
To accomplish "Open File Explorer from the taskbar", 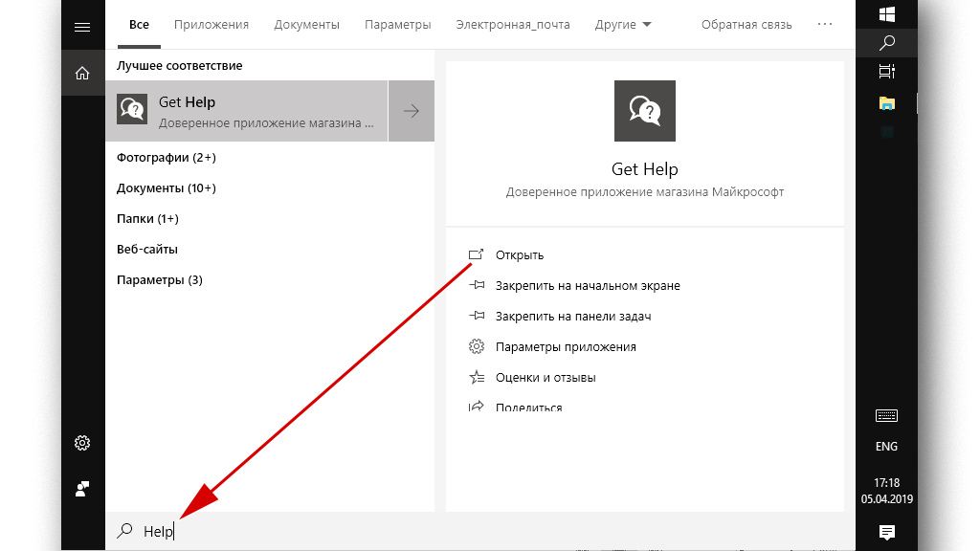I will [x=886, y=102].
